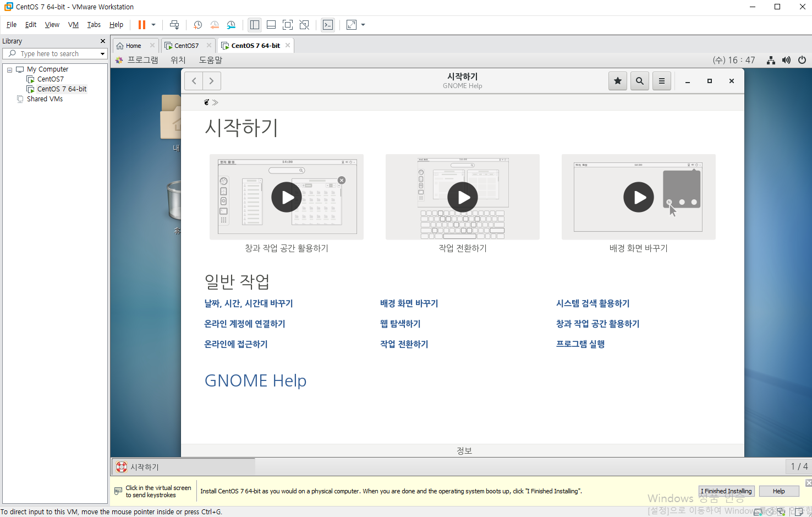The height and width of the screenshot is (517, 812).
Task: Open the 배경 화면 바꾸기 text link
Action: click(409, 303)
